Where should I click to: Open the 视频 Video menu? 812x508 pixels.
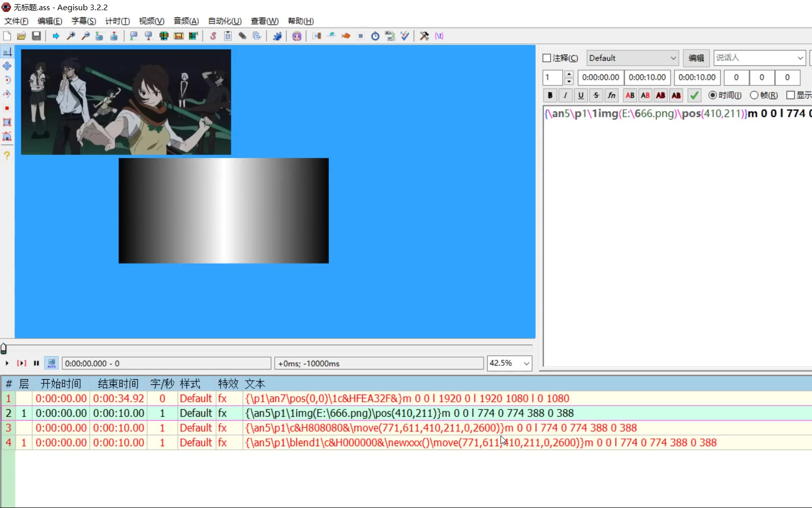[x=152, y=21]
